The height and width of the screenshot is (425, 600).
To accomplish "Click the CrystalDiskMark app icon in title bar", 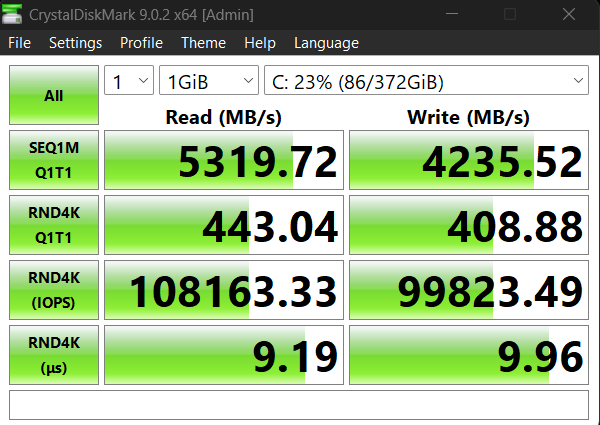I will click(12, 15).
